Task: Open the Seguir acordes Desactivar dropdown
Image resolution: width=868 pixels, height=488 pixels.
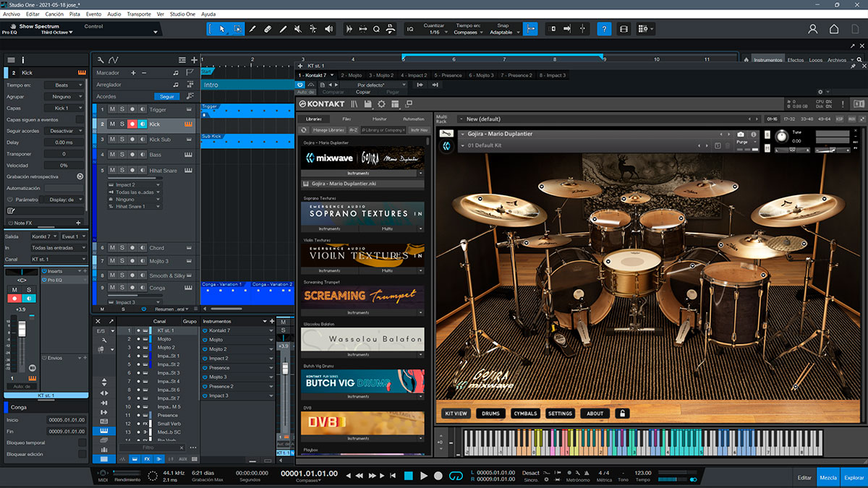Action: click(x=65, y=131)
